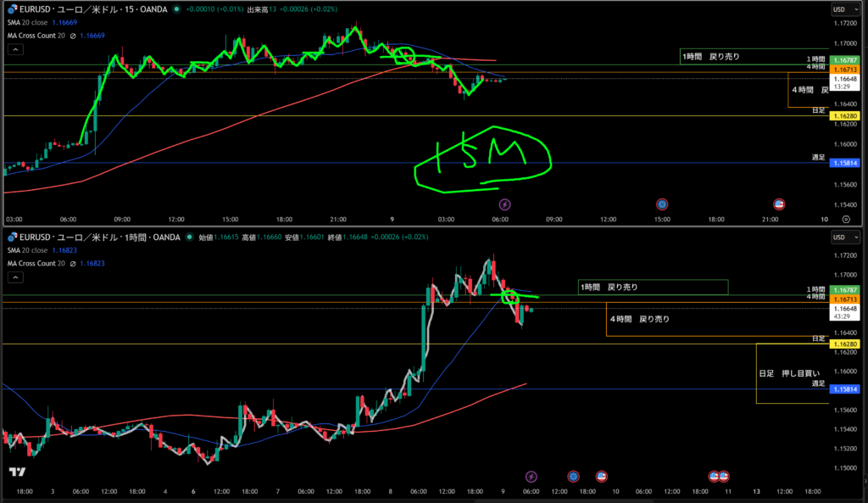Click the EU flag event on lower chart
The width and height of the screenshot is (868, 503).
pyautogui.click(x=573, y=477)
